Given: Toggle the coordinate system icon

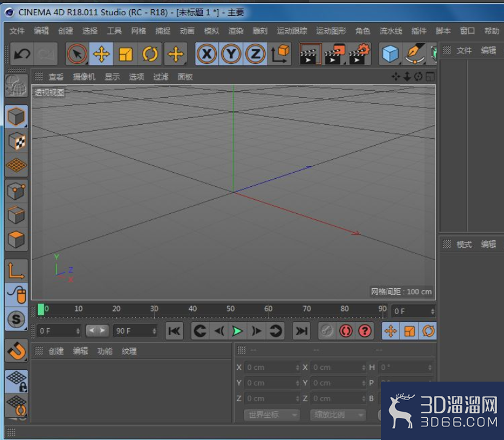Looking at the screenshot, I should point(280,53).
